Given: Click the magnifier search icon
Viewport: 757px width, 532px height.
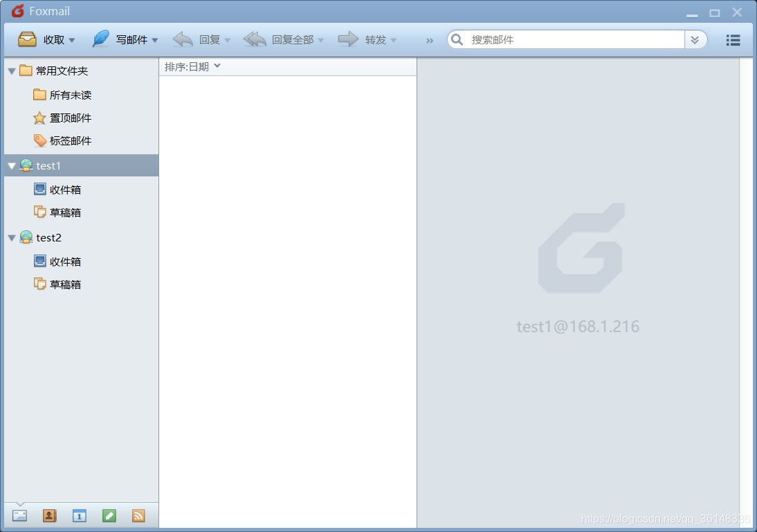Looking at the screenshot, I should [x=457, y=39].
